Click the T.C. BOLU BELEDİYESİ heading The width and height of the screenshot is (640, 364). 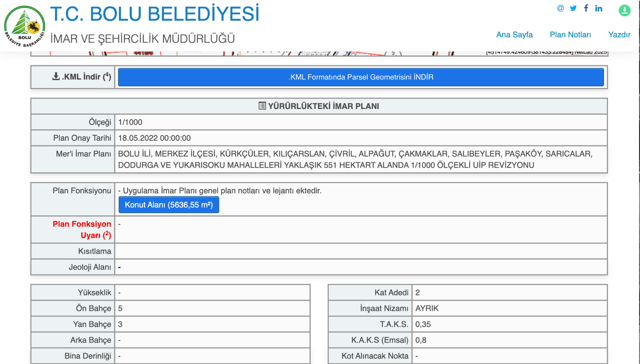point(155,14)
